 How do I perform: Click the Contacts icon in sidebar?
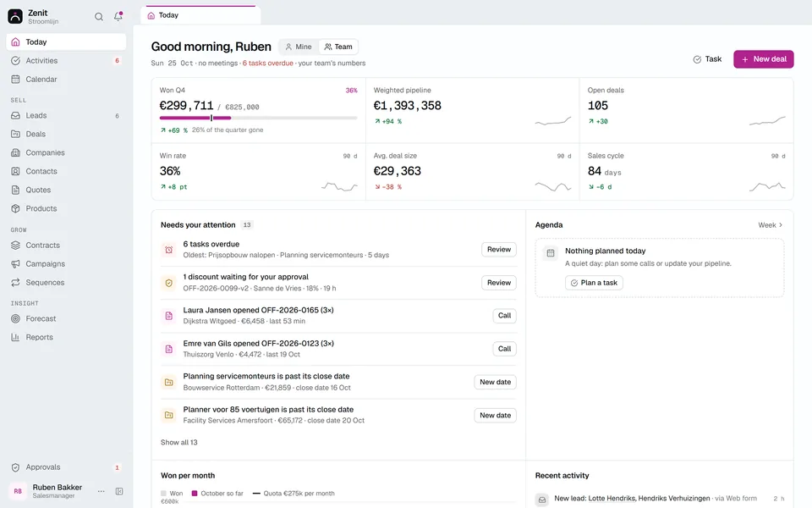[15, 172]
